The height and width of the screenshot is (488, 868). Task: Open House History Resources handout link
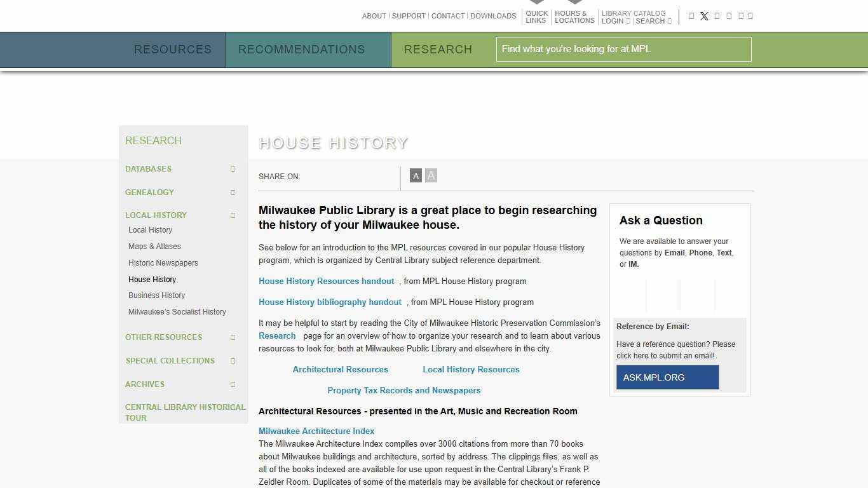326,281
